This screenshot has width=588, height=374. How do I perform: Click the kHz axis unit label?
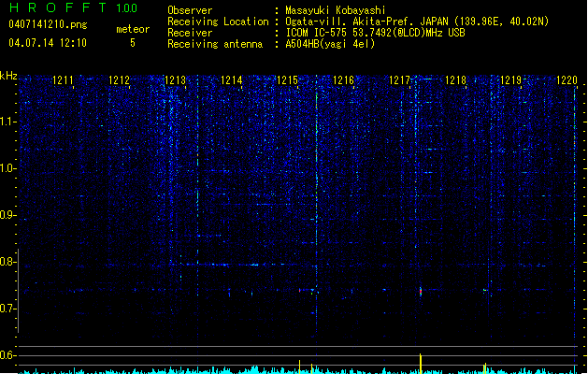click(8, 76)
